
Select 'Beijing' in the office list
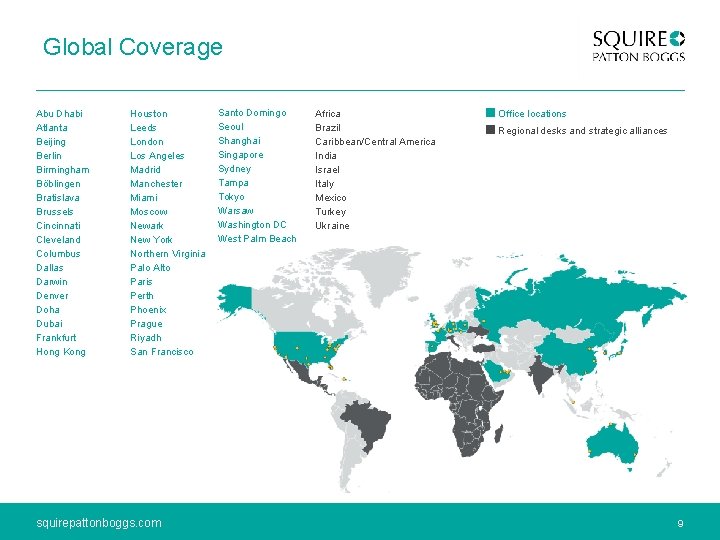point(51,142)
